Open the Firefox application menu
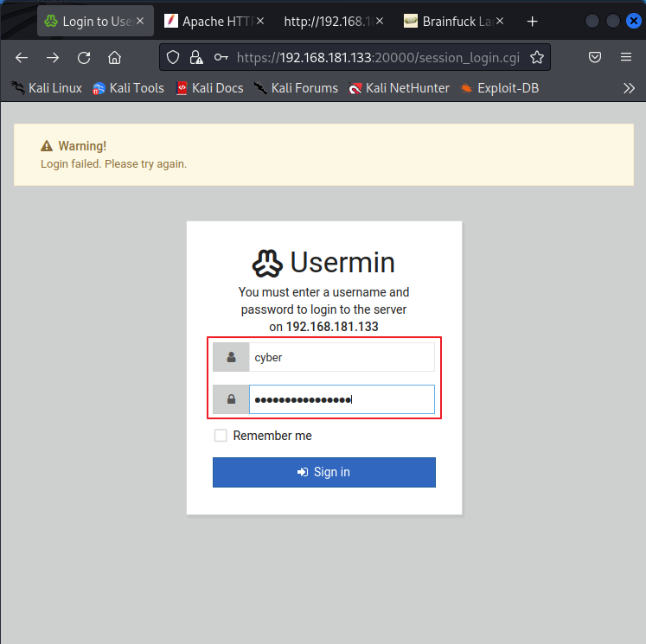Viewport: 646px width, 644px height. click(x=626, y=57)
